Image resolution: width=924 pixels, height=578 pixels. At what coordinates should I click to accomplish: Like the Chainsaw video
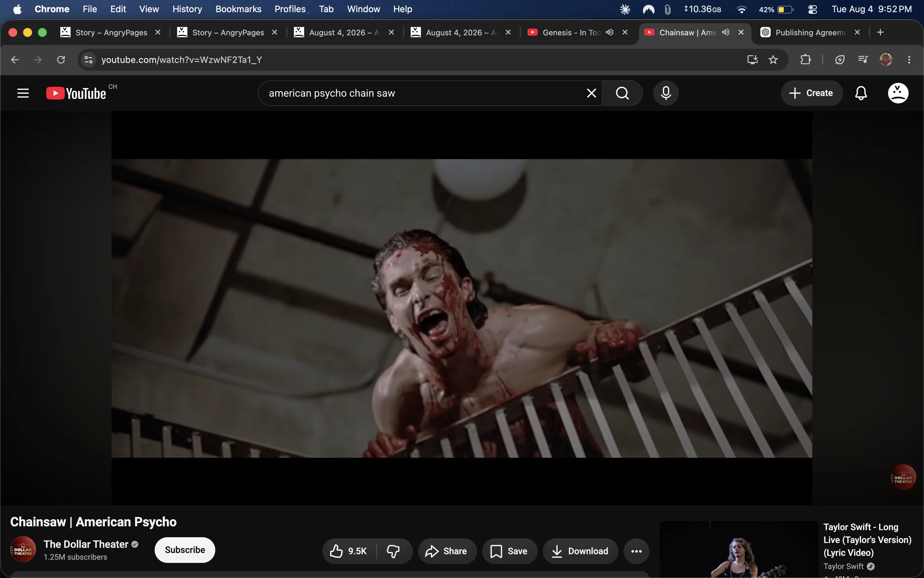point(349,551)
